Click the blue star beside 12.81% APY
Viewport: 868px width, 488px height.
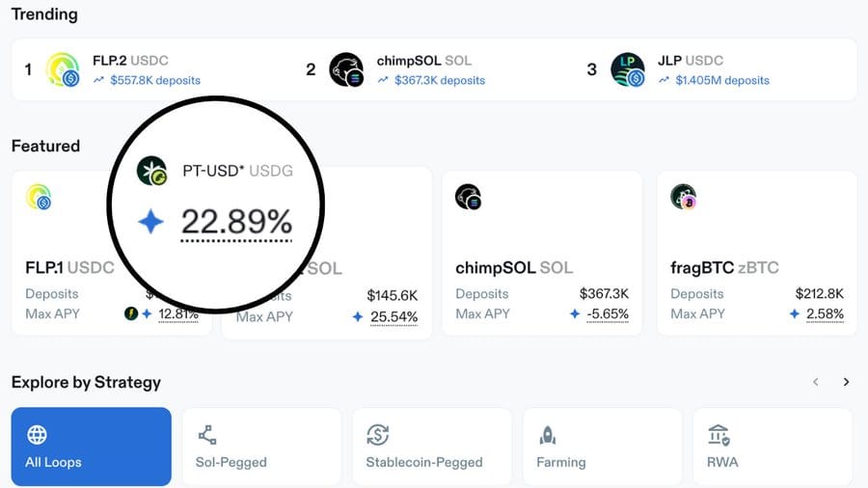[147, 313]
